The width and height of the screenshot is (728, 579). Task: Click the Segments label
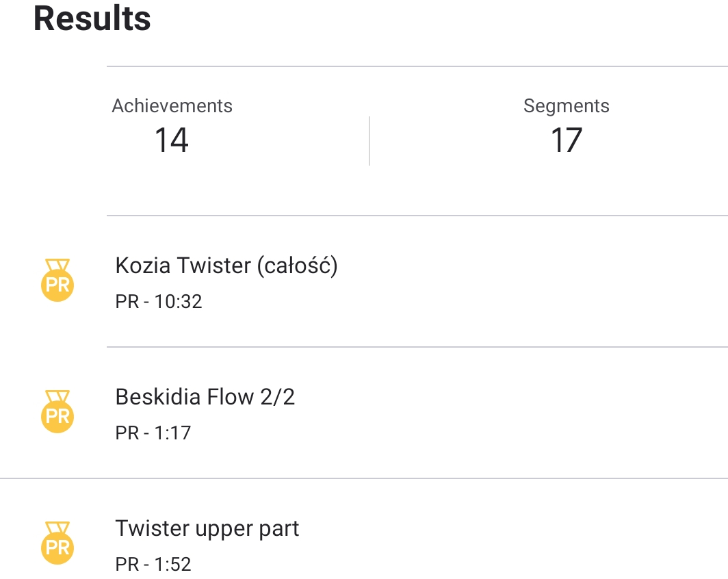tap(566, 106)
